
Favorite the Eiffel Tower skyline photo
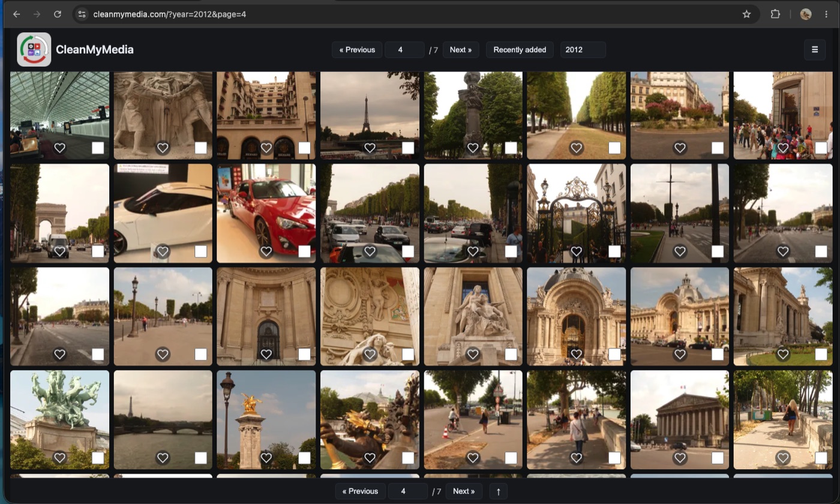point(370,148)
